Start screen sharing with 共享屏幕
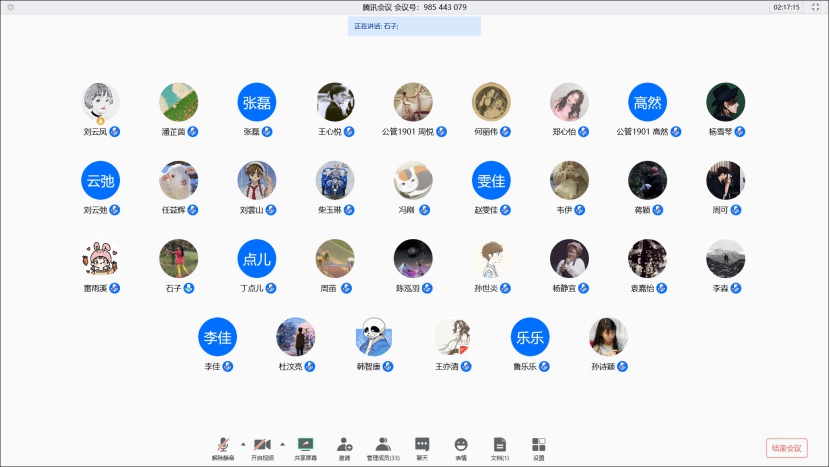 tap(305, 444)
